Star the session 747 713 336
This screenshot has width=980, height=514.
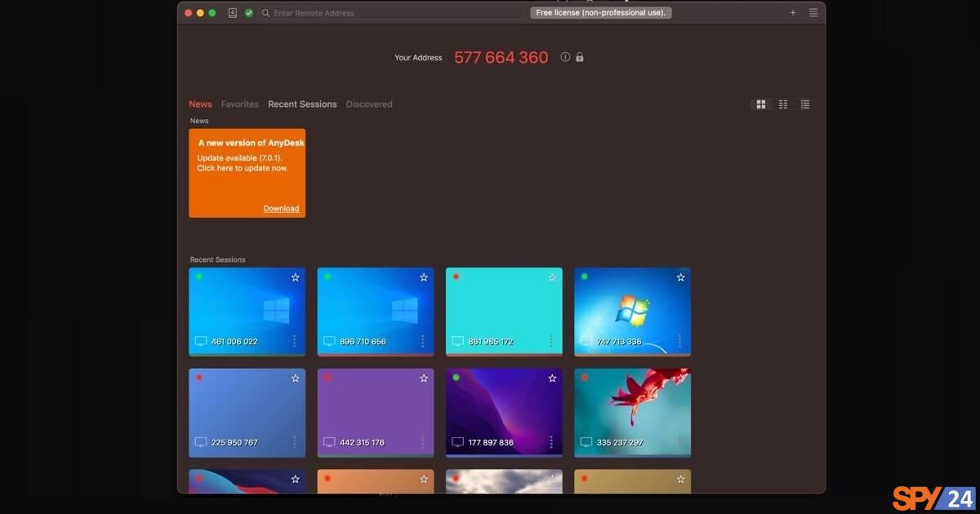coord(680,277)
